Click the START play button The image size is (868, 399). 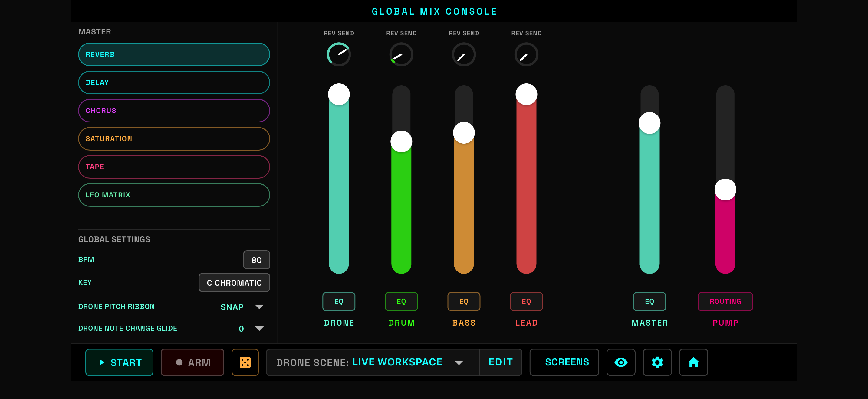[x=119, y=362]
